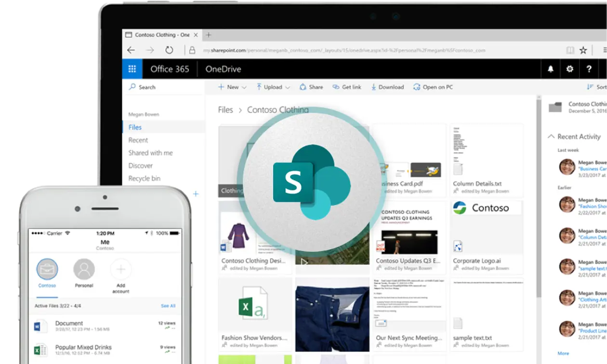
Task: Click Open on PC in toolbar
Action: 433,87
